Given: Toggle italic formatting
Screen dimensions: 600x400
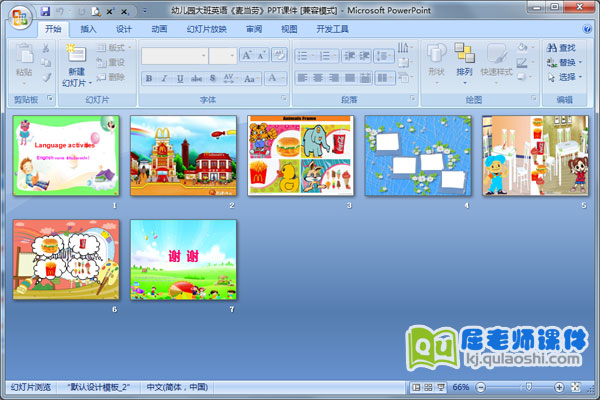Looking at the screenshot, I should coord(164,77).
